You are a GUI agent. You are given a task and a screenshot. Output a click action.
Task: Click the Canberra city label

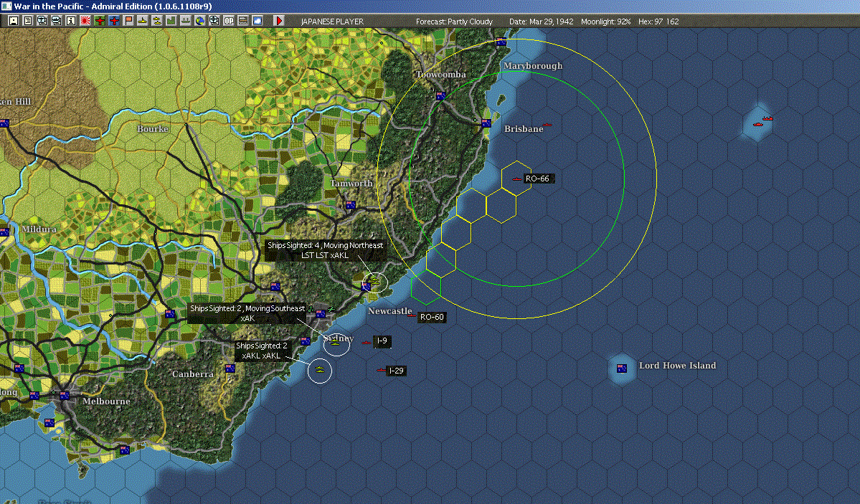192,374
